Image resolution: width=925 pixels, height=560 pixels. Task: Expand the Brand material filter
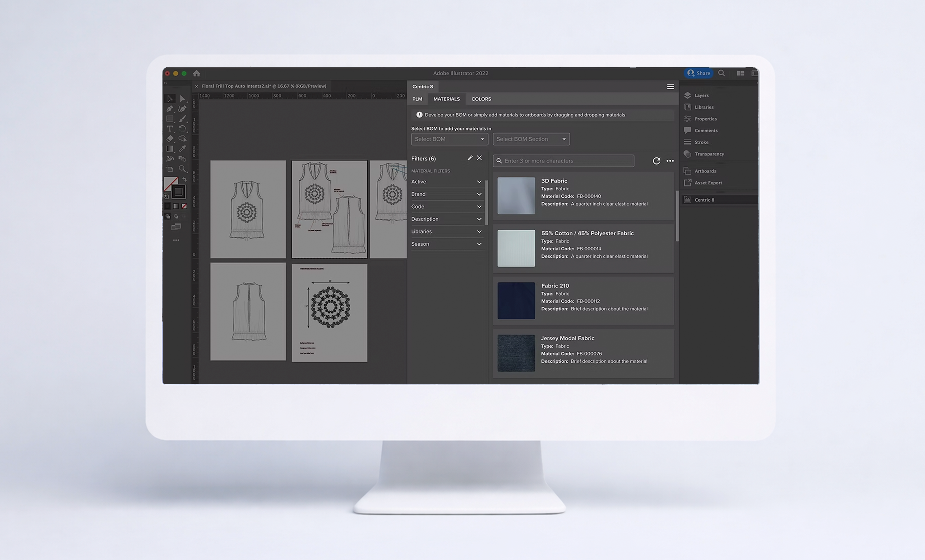(446, 194)
